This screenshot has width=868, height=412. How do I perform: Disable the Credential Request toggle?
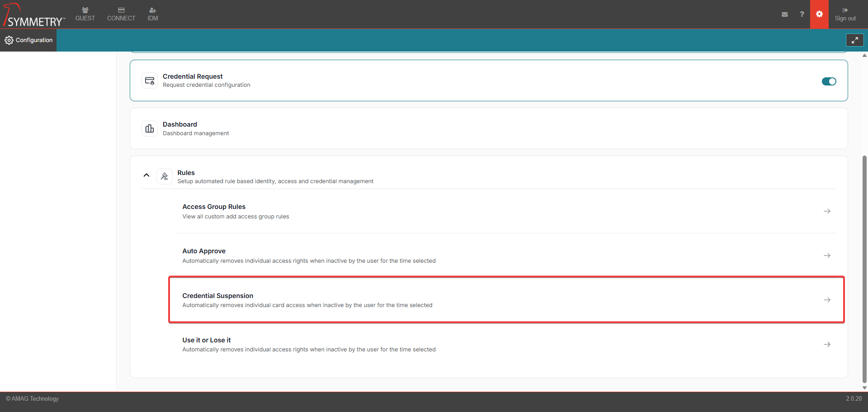pos(829,81)
